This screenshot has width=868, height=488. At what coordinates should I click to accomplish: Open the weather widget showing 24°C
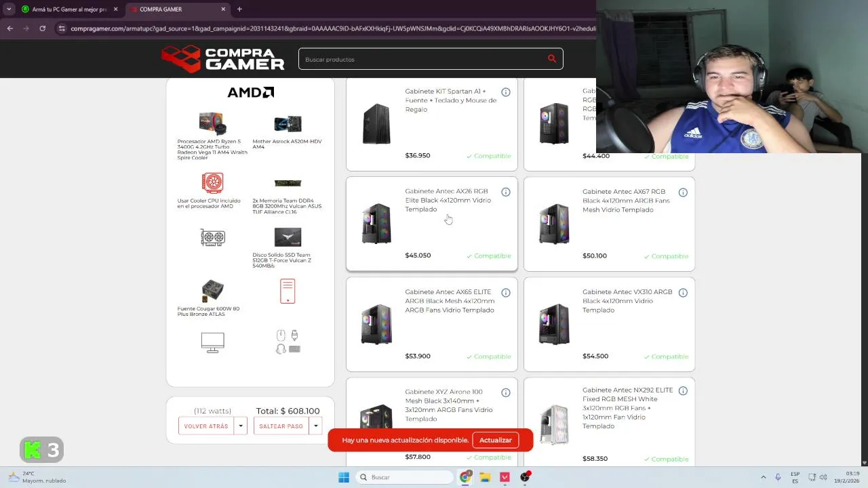(x=37, y=477)
